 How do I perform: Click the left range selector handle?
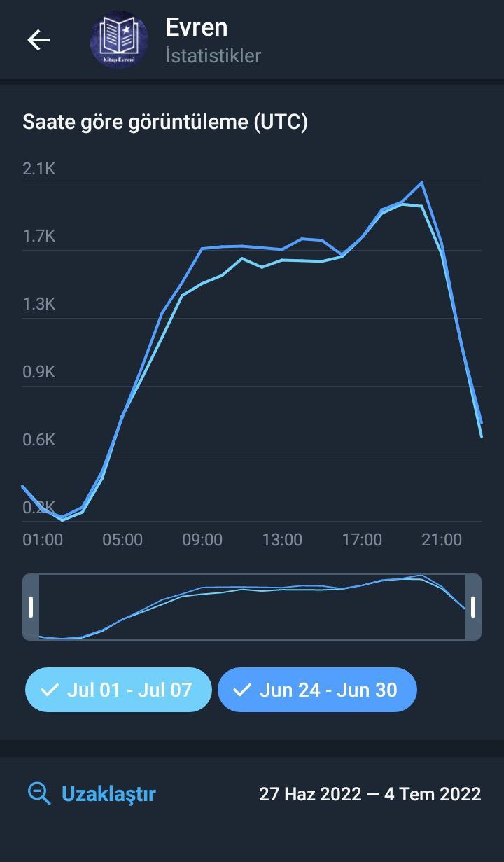(31, 606)
